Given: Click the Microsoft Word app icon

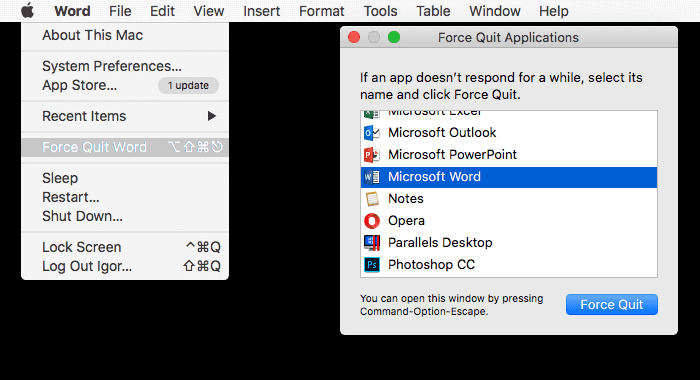Looking at the screenshot, I should click(x=371, y=177).
